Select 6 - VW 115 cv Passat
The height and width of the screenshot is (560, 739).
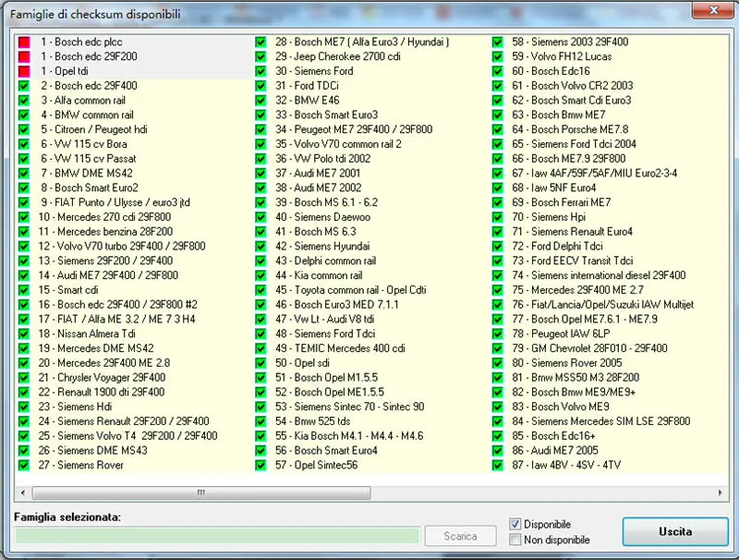tap(88, 159)
